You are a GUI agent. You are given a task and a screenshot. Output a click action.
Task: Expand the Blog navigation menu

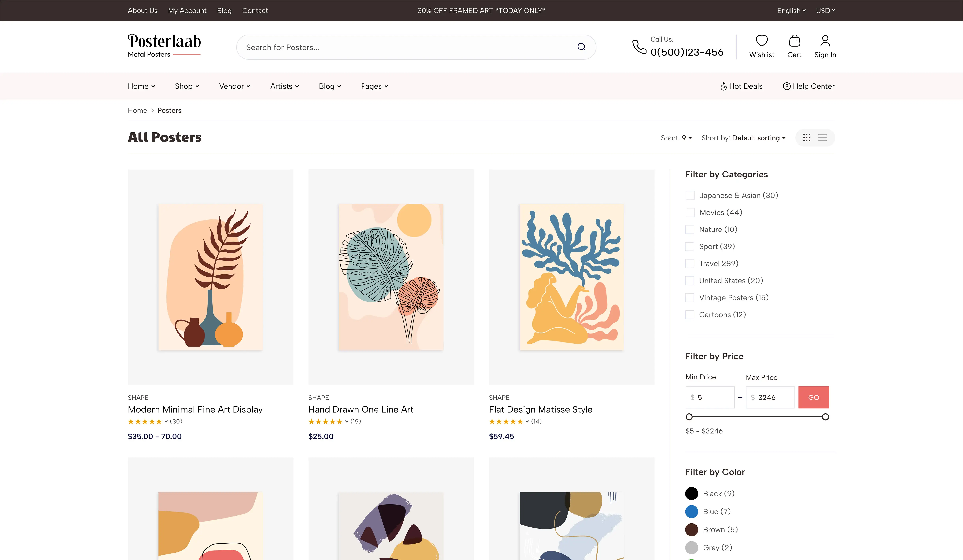click(330, 86)
